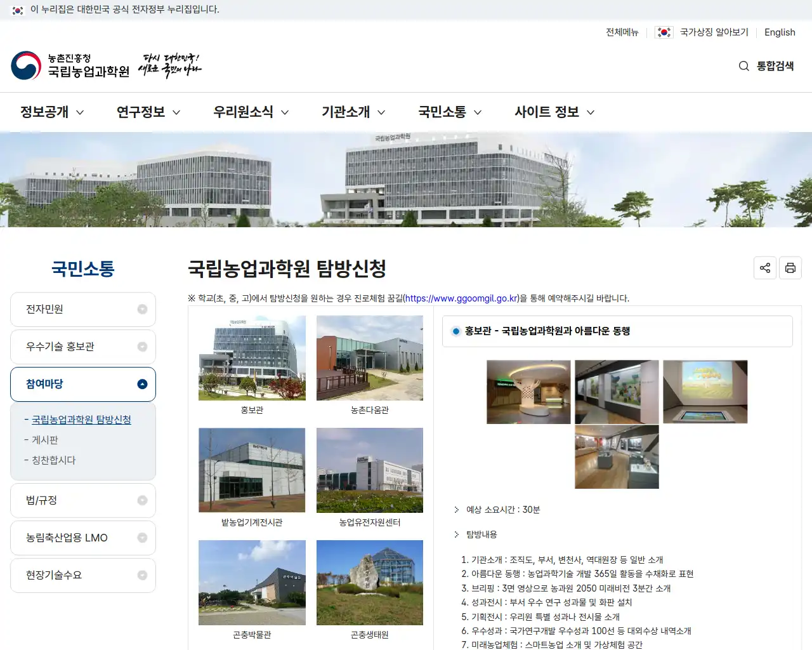Open 정보공개 main menu
The height and width of the screenshot is (650, 812).
point(44,112)
